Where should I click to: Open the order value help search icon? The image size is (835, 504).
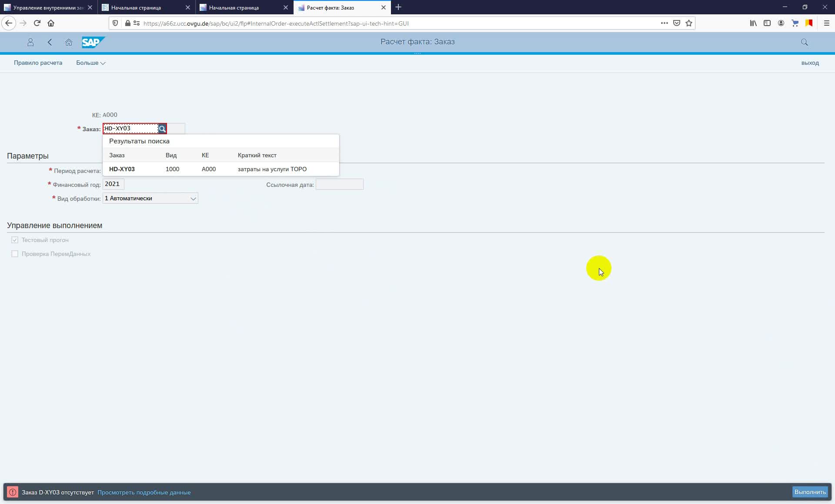(x=162, y=129)
